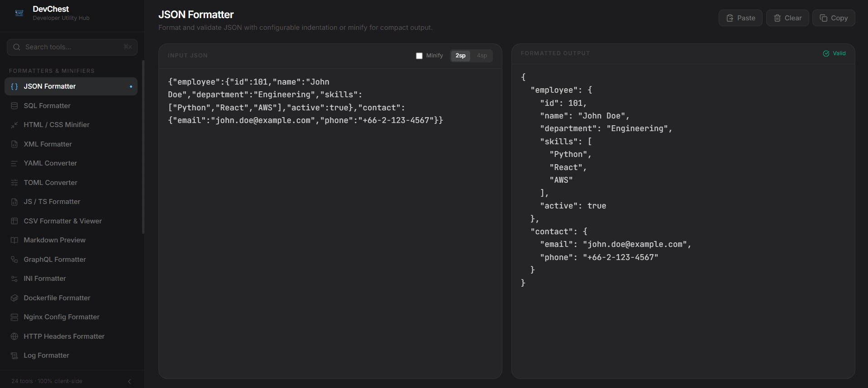Click the Valid checkmark status icon
Viewport: 868px width, 388px height.
coord(826,53)
